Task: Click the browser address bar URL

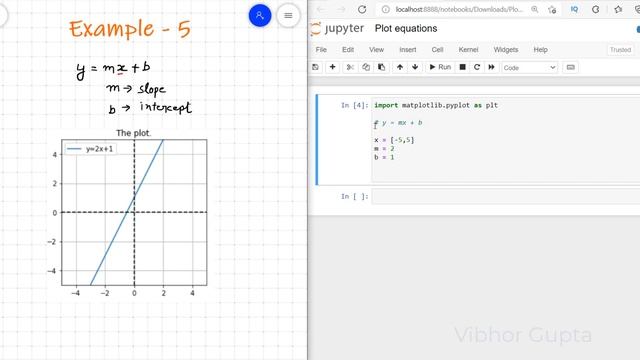Action: click(x=459, y=9)
